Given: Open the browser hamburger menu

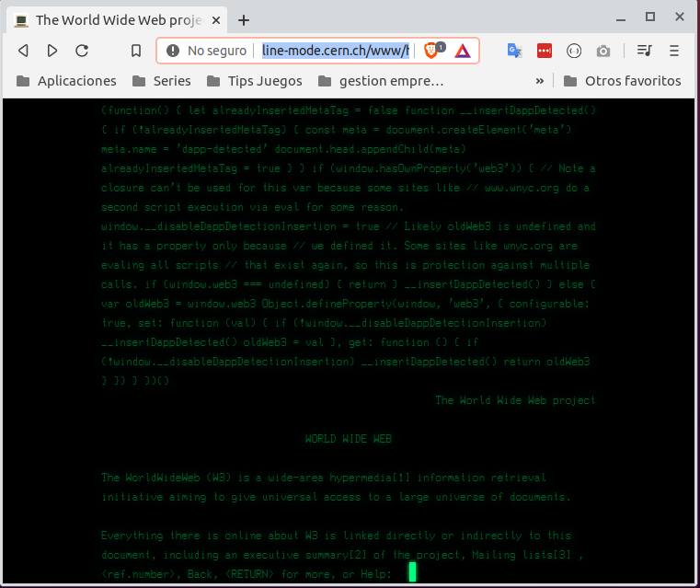Looking at the screenshot, I should [x=674, y=51].
